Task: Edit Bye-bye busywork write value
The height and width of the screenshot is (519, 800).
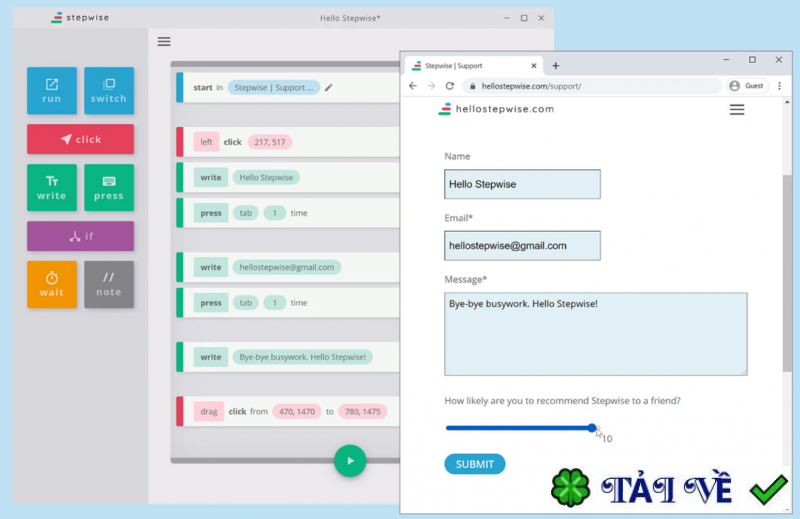Action: [x=303, y=357]
